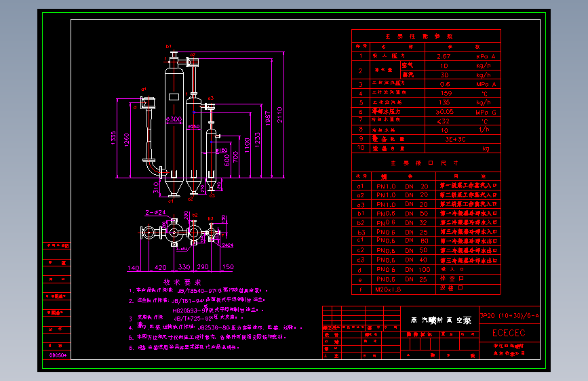The image size is (588, 381).
Task: Select the 135 value in row 5
Action: click(x=444, y=102)
